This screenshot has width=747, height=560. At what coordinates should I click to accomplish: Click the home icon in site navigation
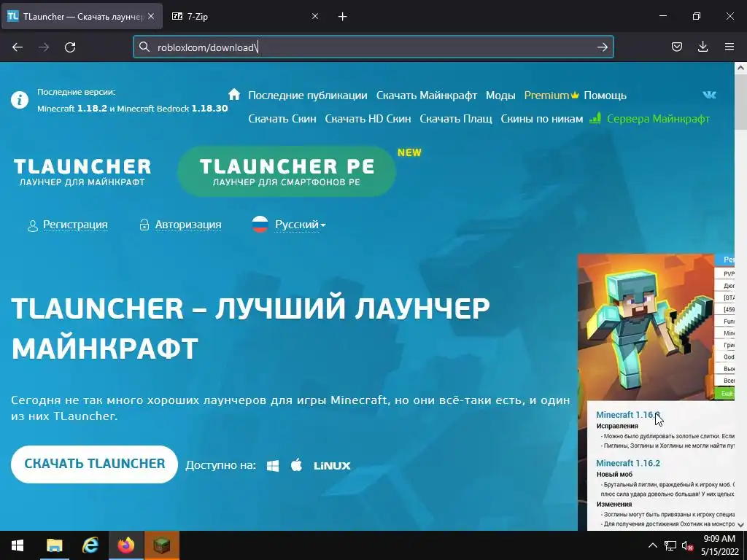pos(234,94)
